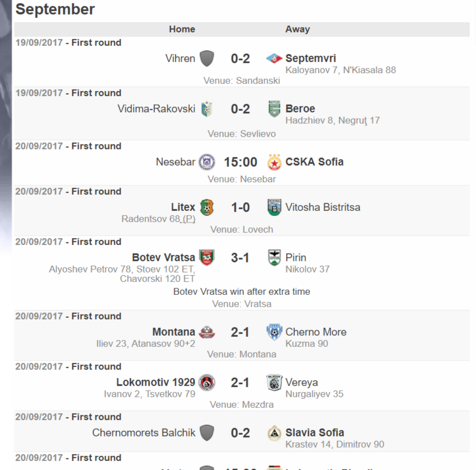The width and height of the screenshot is (476, 470).
Task: Open the Vitosha Bistritsa team link
Action: 323,208
